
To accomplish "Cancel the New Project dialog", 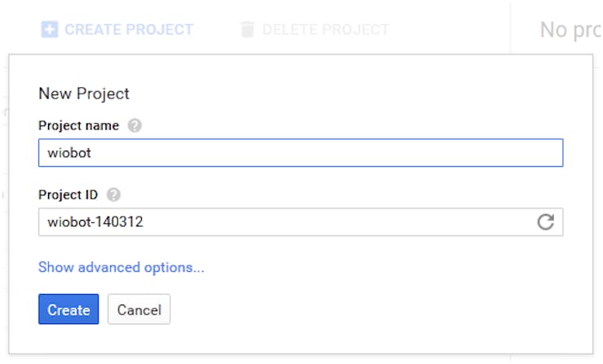I will (x=139, y=309).
